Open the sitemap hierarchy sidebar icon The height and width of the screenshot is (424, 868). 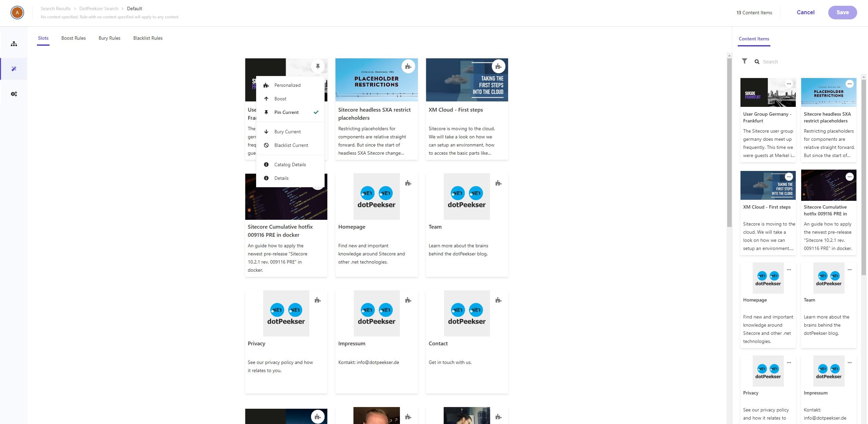[14, 44]
